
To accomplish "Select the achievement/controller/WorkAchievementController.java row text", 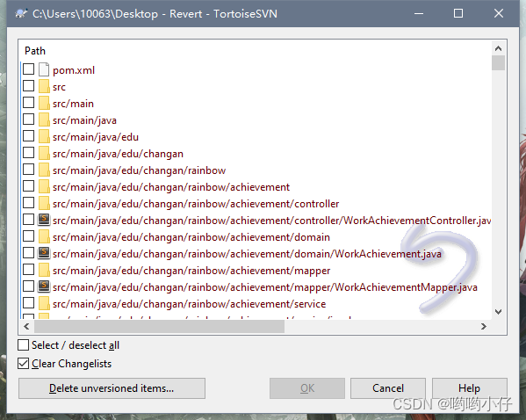I will 271,221.
